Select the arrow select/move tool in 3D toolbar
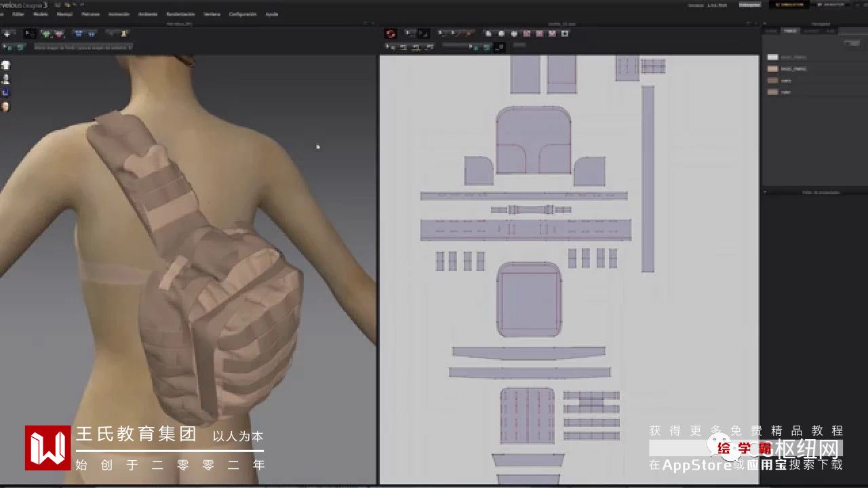 point(30,33)
